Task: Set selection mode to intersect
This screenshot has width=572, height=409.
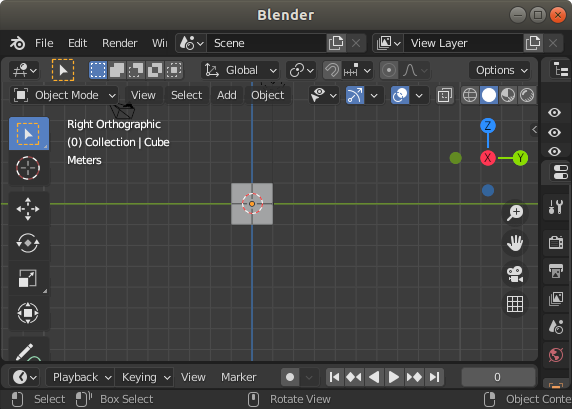Action: pyautogui.click(x=174, y=70)
